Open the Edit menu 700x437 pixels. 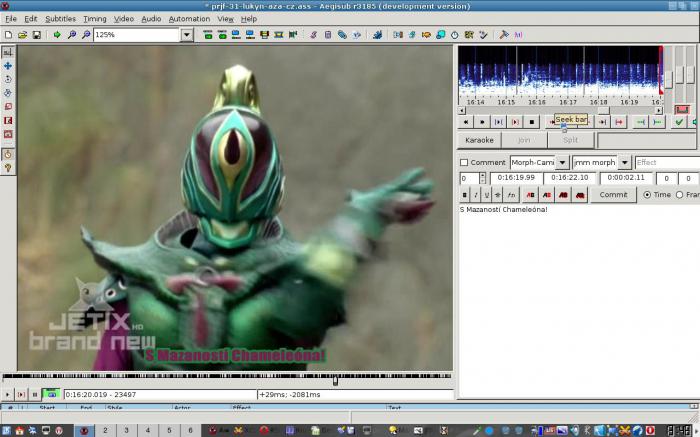(x=31, y=19)
